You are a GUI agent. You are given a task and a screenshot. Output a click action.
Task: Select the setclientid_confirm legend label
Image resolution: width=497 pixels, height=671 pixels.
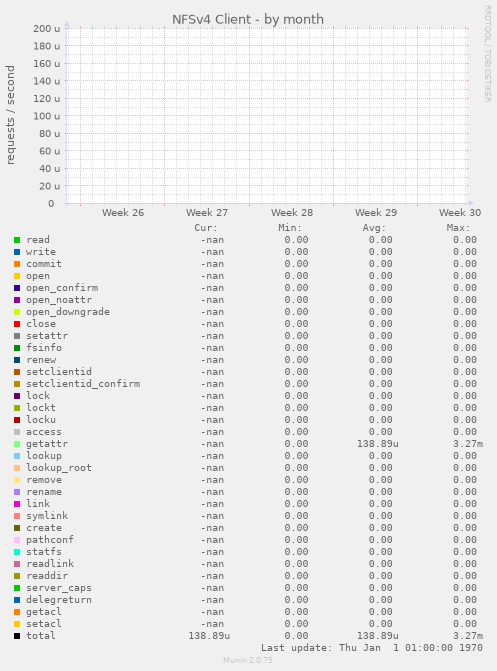pyautogui.click(x=83, y=384)
